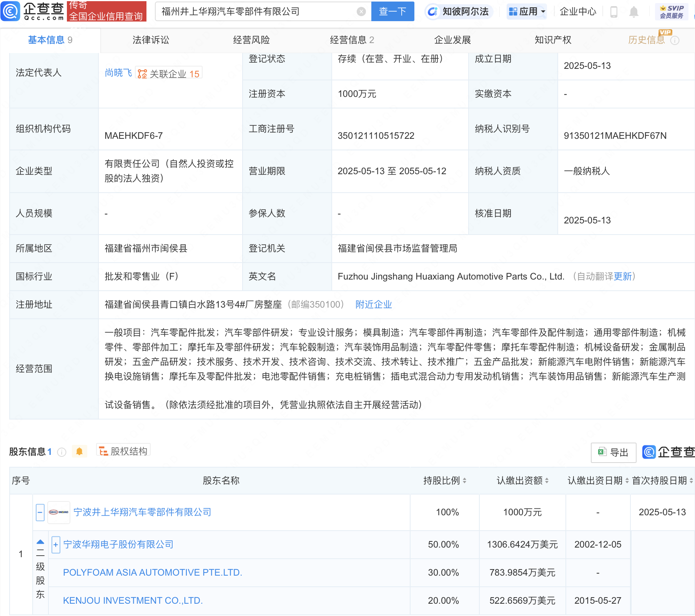Click the Qcc.com logo icon

click(10, 11)
